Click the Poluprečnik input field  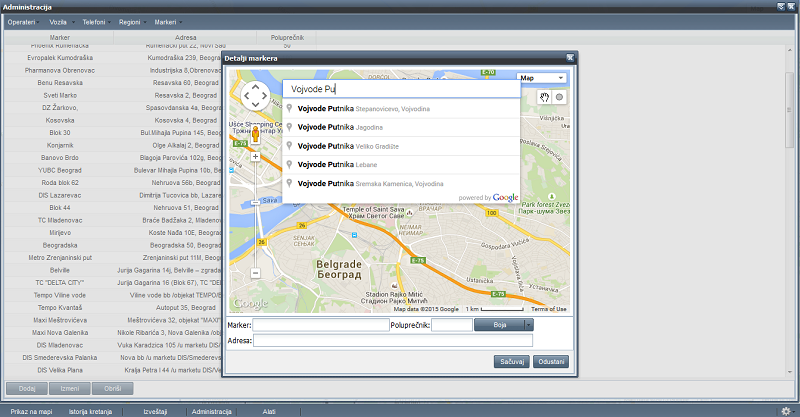tap(452, 325)
